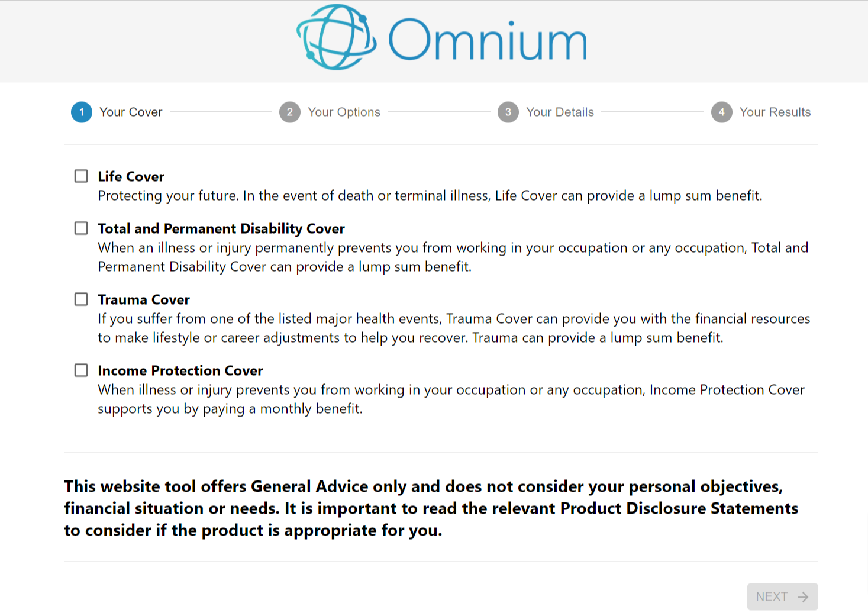Tick the Life Cover checkbox

81,176
